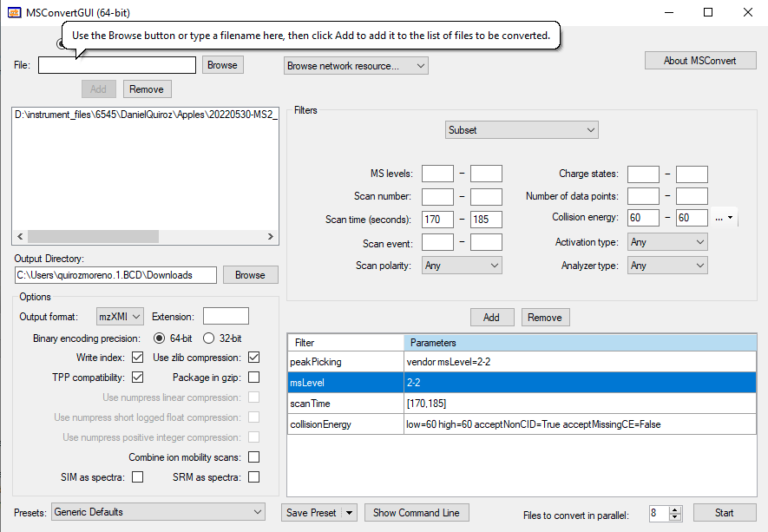This screenshot has height=532, width=768.
Task: Enable SIM as spectra checkbox
Action: click(138, 477)
